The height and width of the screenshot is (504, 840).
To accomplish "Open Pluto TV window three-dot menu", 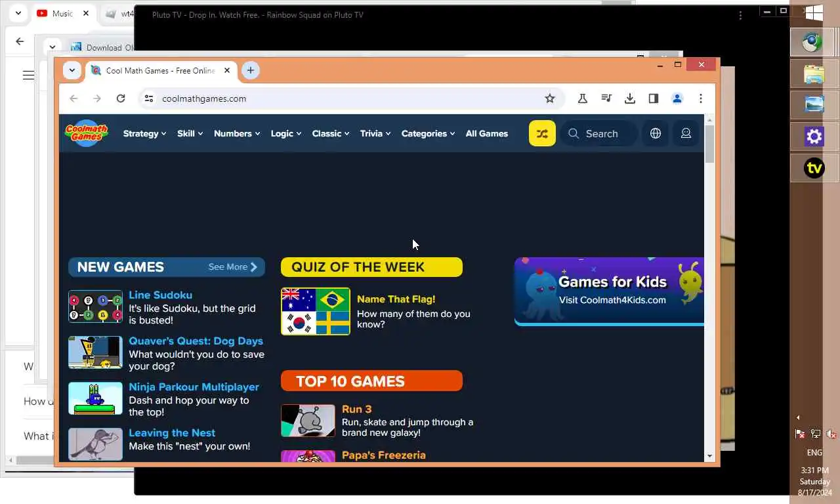I will tap(740, 15).
